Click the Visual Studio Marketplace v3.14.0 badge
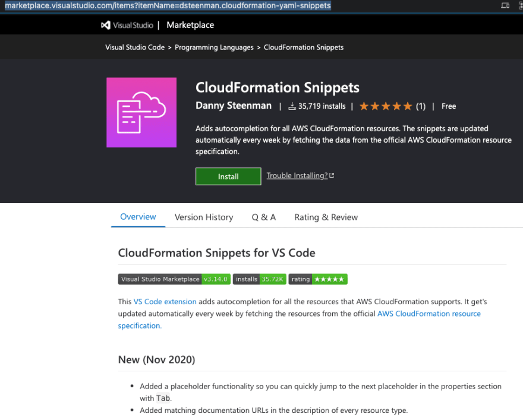 174,279
